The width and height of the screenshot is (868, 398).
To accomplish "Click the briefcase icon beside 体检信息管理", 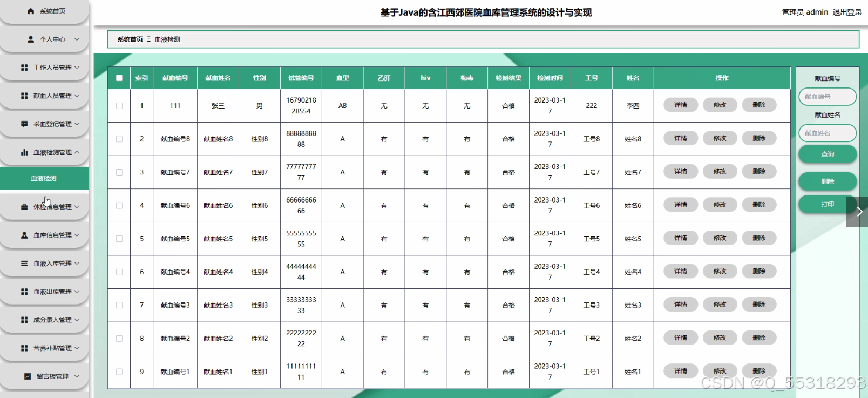I will coord(24,207).
